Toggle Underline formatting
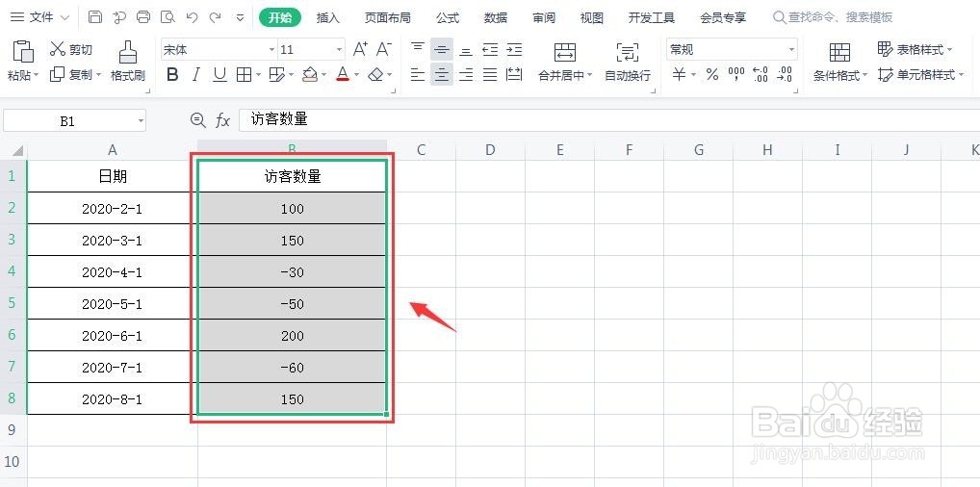Screen dimensions: 980x487 tap(219, 75)
